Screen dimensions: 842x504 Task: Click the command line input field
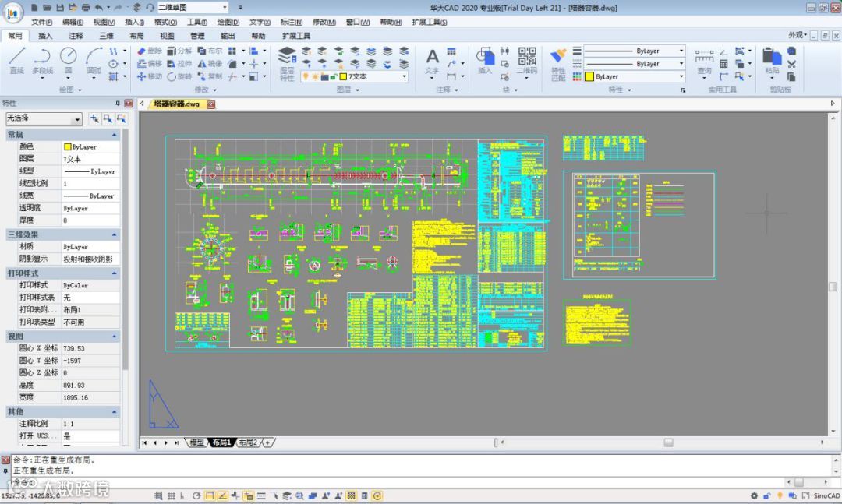click(398, 482)
